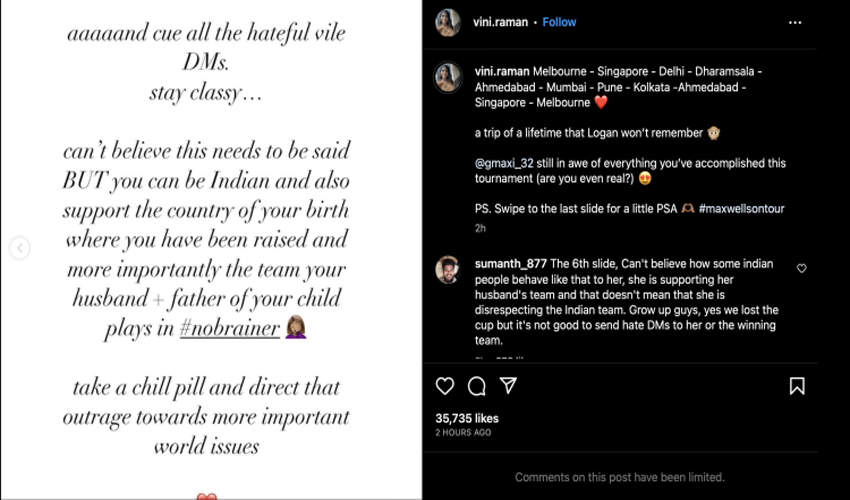850x500 pixels.
Task: Open the sumanth_877 profile picture
Action: 448,270
